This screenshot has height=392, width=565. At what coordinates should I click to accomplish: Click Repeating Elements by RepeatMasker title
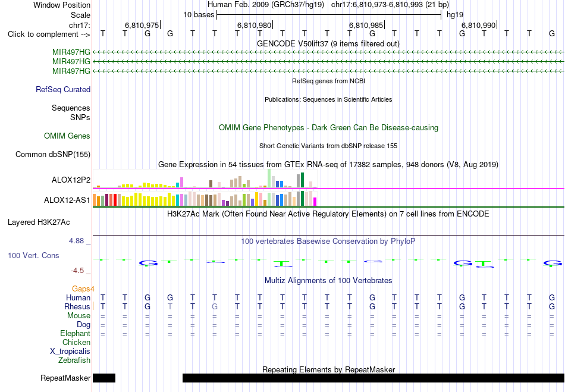[328, 369]
